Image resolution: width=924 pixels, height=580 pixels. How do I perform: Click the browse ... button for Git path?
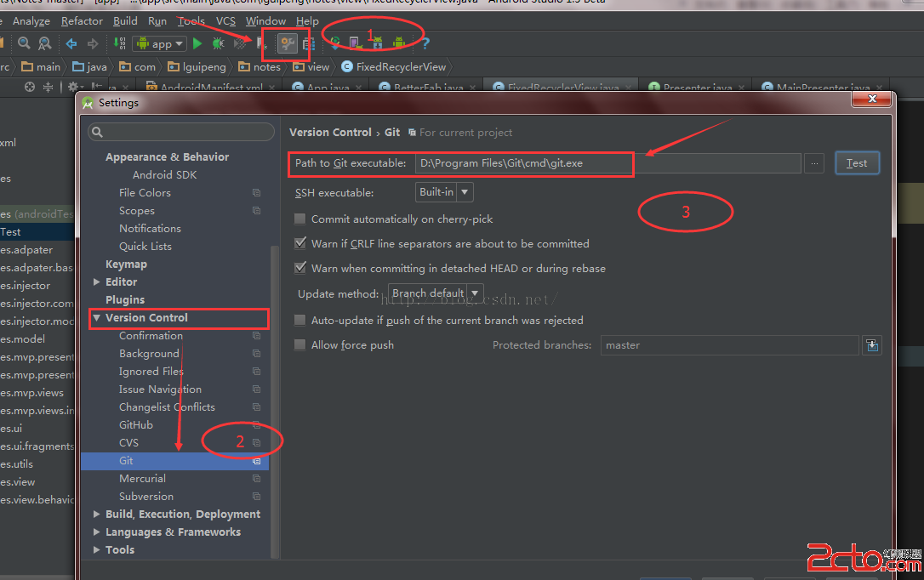tap(813, 163)
